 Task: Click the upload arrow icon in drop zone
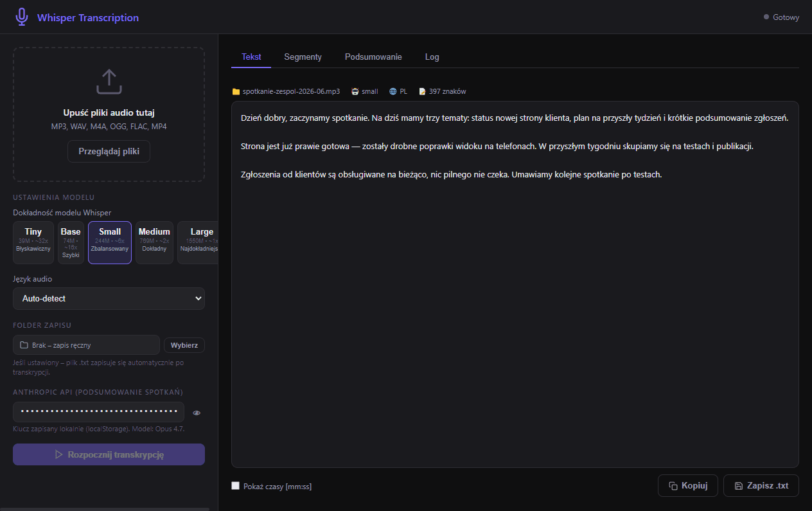109,82
